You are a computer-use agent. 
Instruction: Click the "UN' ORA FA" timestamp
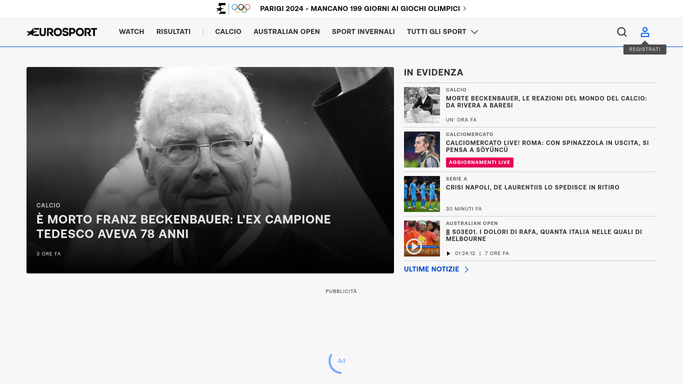(x=461, y=120)
